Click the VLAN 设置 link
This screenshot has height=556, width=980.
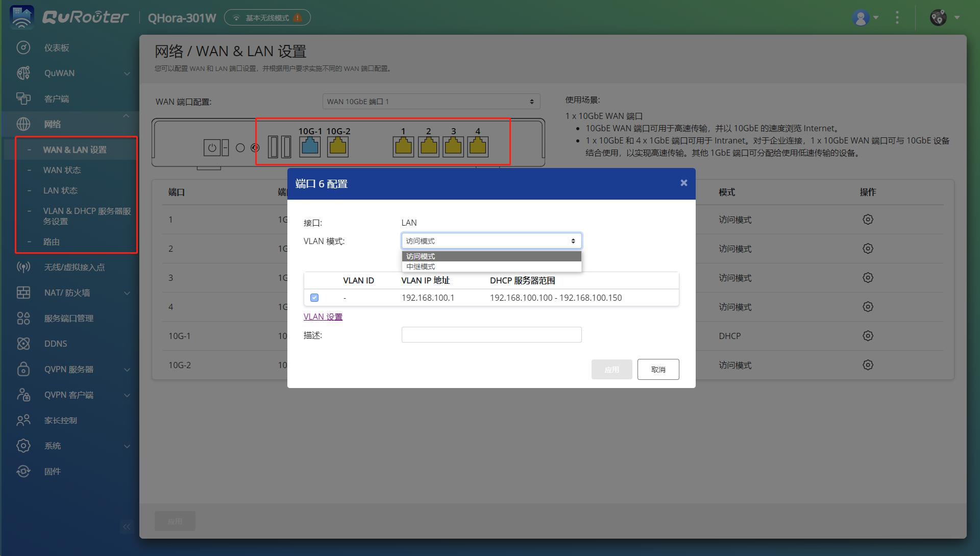coord(323,317)
